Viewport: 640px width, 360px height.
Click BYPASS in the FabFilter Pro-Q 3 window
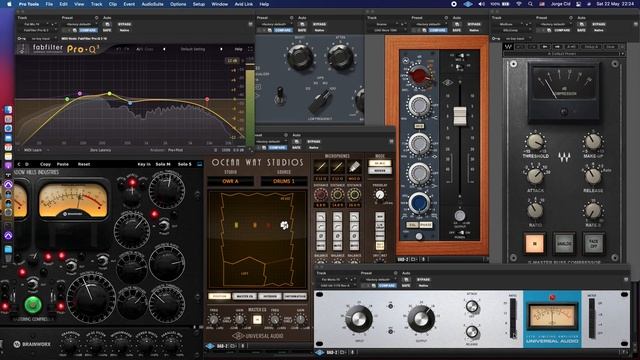(124, 24)
